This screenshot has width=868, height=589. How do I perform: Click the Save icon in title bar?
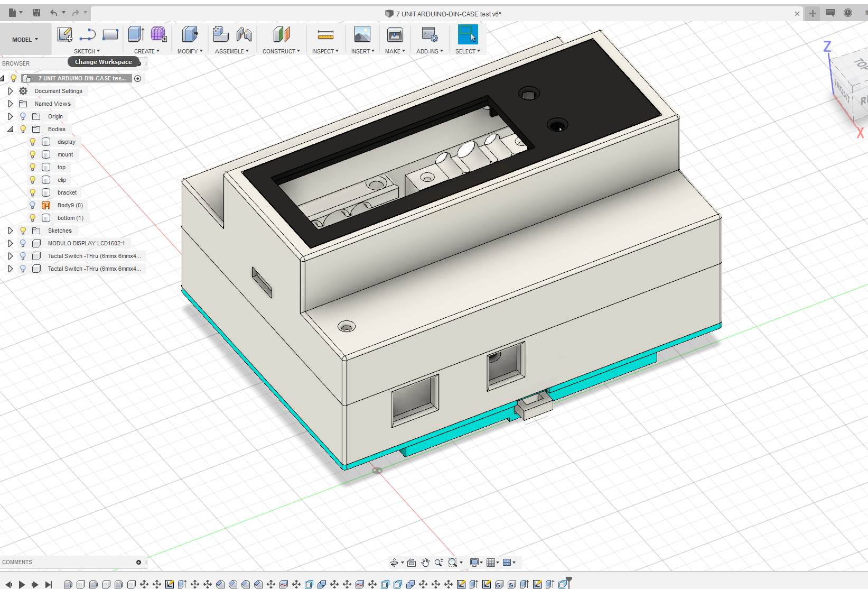point(36,13)
